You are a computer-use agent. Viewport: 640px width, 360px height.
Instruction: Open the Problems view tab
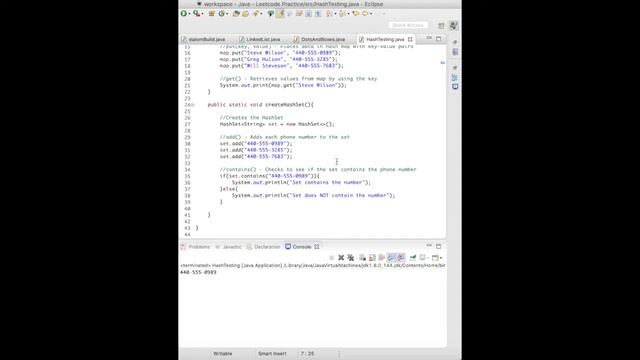click(x=196, y=247)
